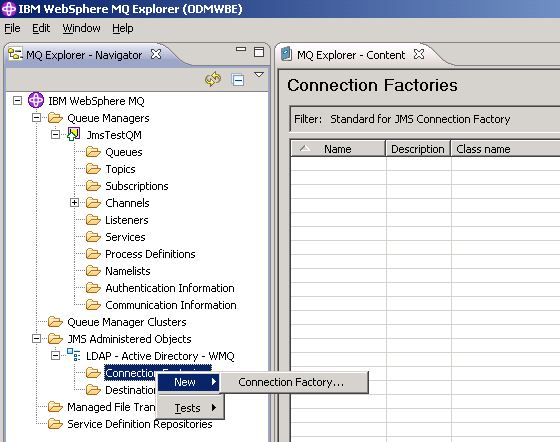Collapse the JMS Administered Objects node
Screen dimensions: 560x442
click(36, 338)
